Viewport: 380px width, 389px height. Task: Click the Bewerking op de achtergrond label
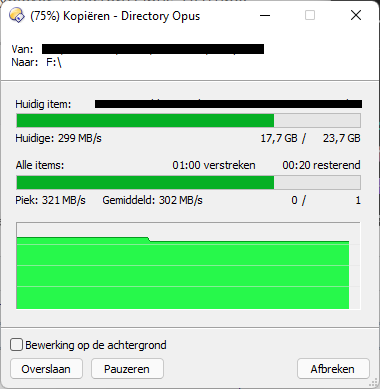pyautogui.click(x=96, y=345)
